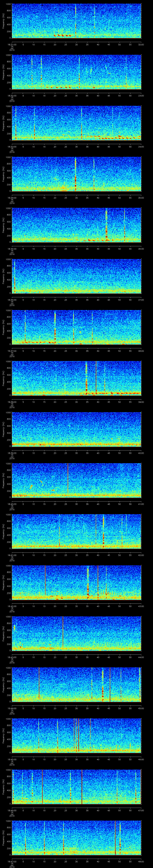The image size is (153, 868).
Task: Click the '48:00' end time label
Action: [x=141, y=861]
